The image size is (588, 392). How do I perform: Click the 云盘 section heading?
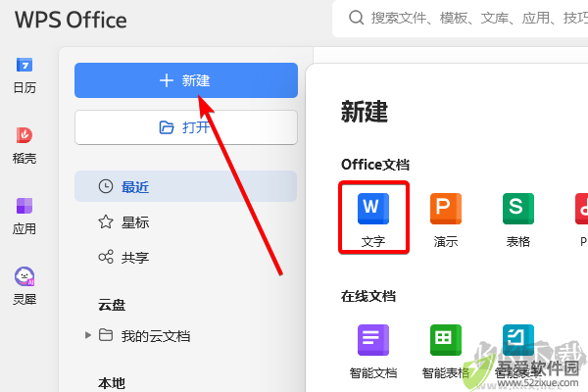[112, 305]
